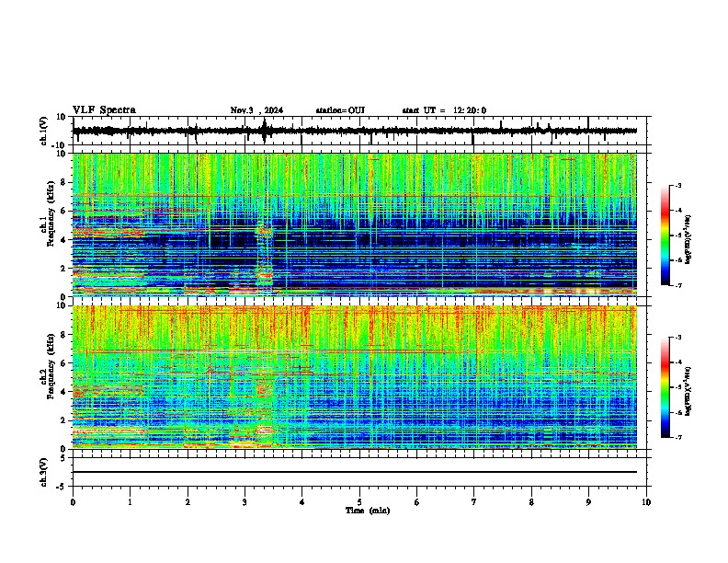Click the ch.1 spectrogram colorbar

coord(665,236)
